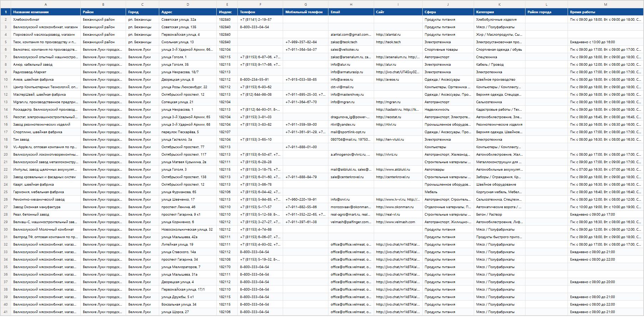Select the zakaz@teok.tech email cell
The image size is (644, 322).
pos(351,42)
